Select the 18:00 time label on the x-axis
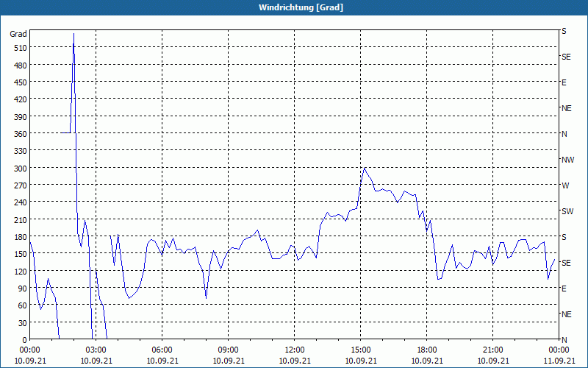The height and width of the screenshot is (368, 588). (427, 350)
